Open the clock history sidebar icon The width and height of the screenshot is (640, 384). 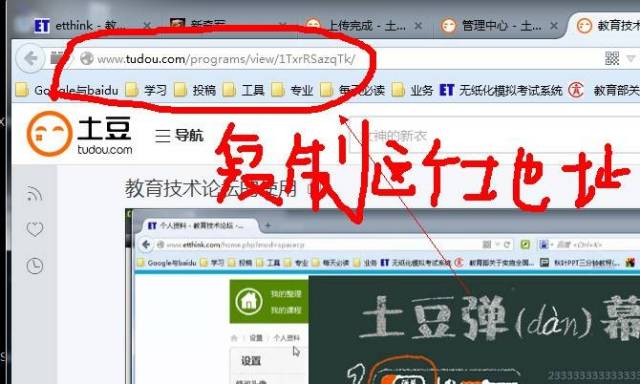point(35,266)
